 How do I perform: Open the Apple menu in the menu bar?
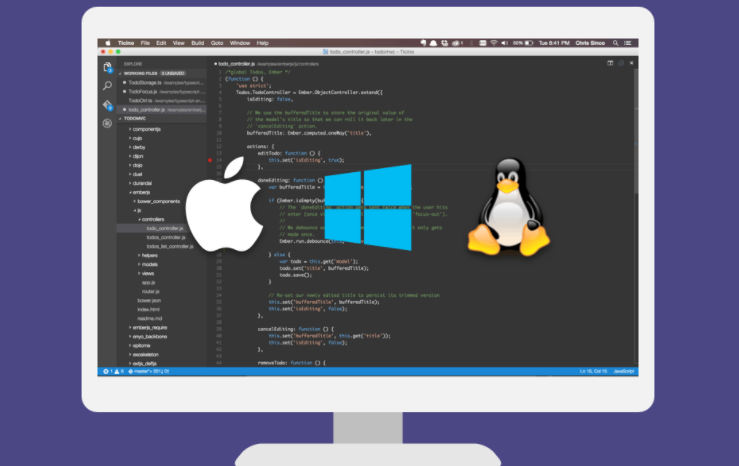(108, 43)
